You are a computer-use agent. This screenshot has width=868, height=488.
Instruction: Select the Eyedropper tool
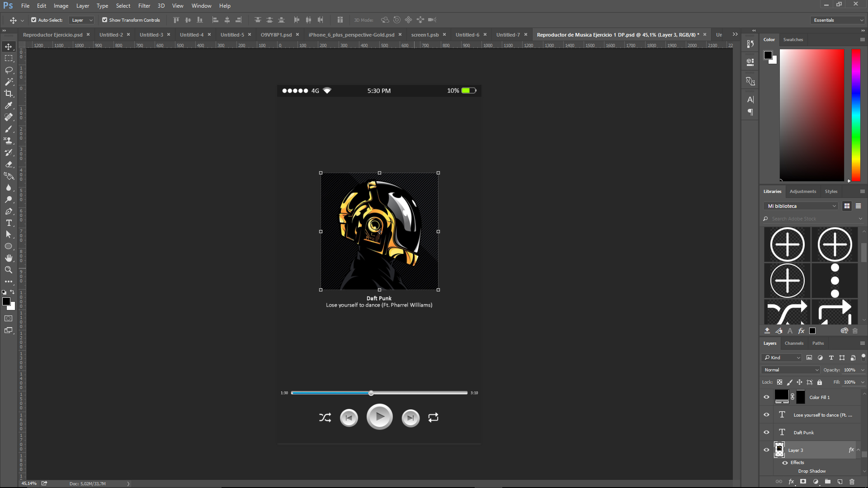pyautogui.click(x=9, y=105)
